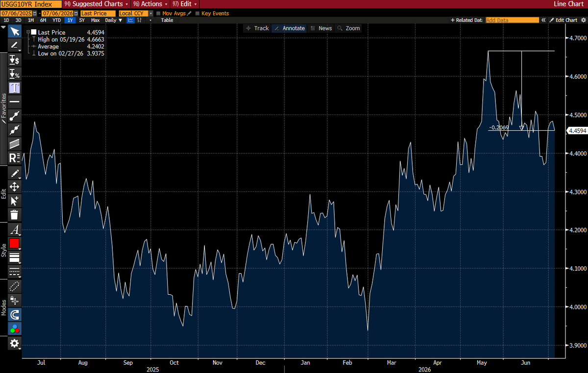Open the line thickness style selector
The width and height of the screenshot is (588, 373).
coord(15,257)
